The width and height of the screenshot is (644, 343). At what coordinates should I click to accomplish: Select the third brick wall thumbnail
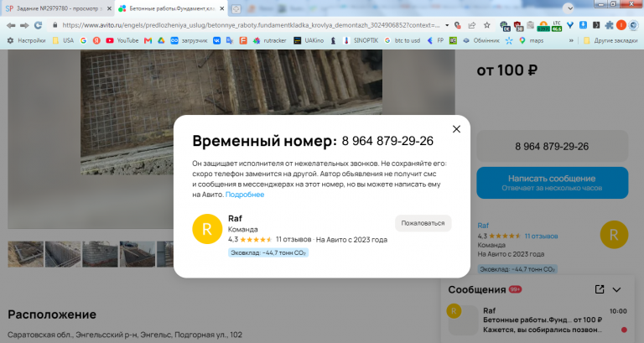tap(101, 254)
